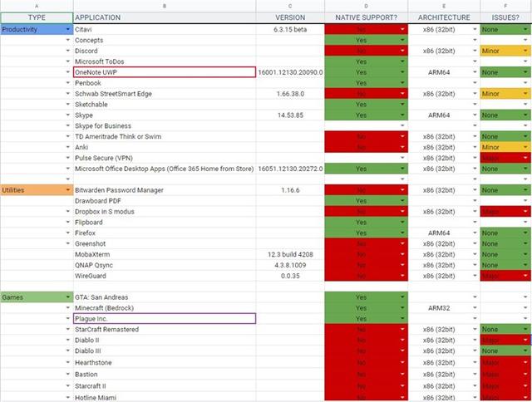Open type dropdown in Anki row
Viewport: 532px width, 402px height.
point(68,147)
